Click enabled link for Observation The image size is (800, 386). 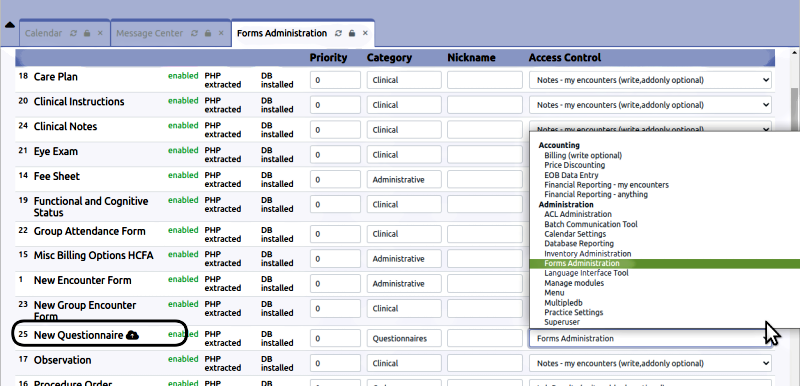[183, 359]
